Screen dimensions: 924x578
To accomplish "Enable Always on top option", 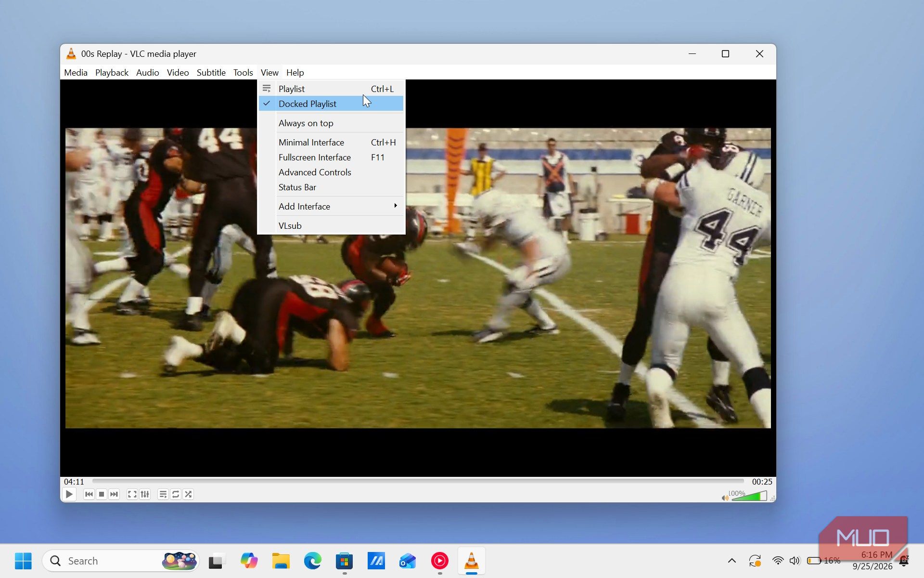I will coord(331,123).
